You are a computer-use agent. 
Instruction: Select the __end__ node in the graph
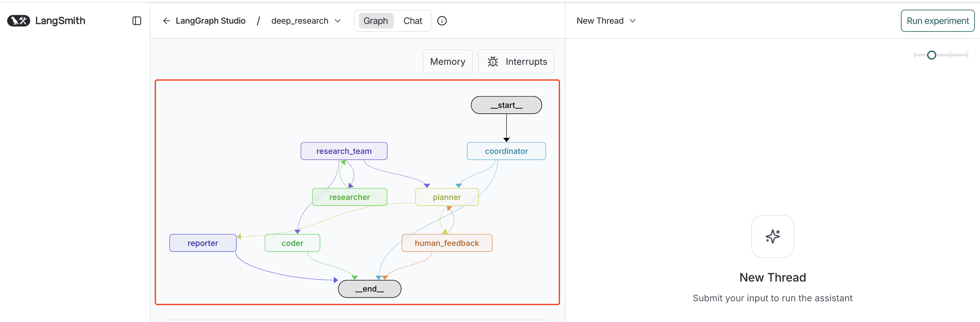click(369, 289)
